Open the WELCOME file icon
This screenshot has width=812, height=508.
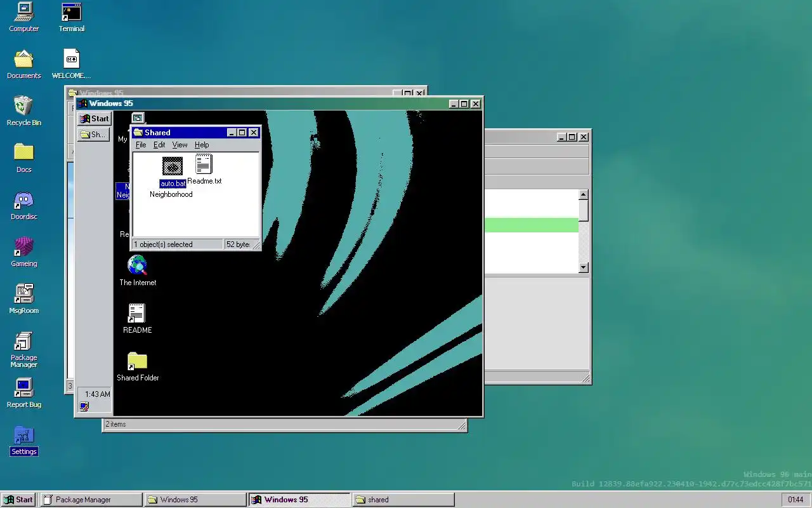pyautogui.click(x=72, y=64)
